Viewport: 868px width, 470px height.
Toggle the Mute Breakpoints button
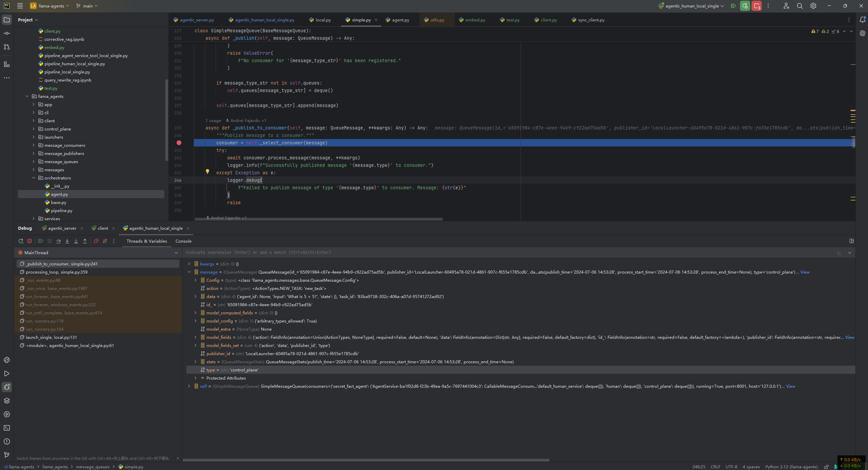(x=105, y=241)
